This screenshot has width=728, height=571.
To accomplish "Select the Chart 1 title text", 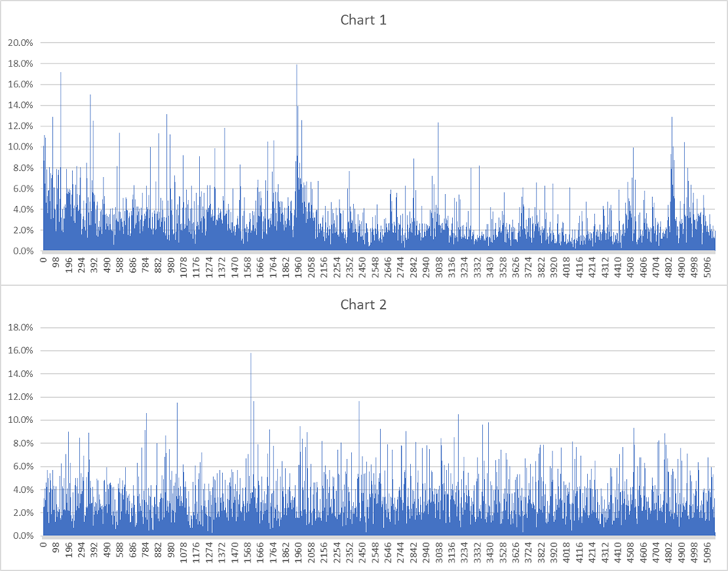I will pyautogui.click(x=363, y=20).
